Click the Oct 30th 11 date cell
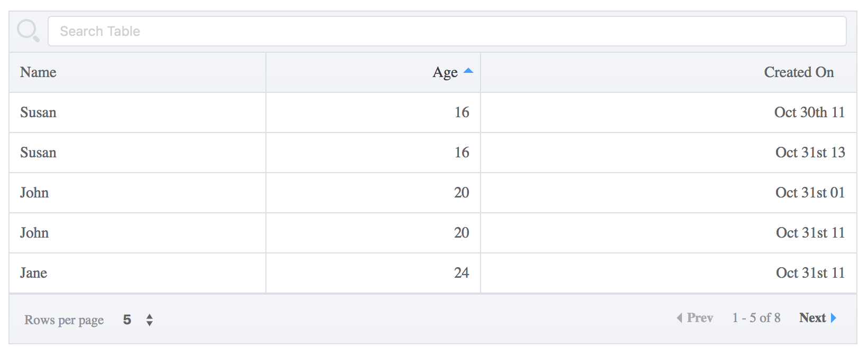868x358 pixels. tap(809, 112)
